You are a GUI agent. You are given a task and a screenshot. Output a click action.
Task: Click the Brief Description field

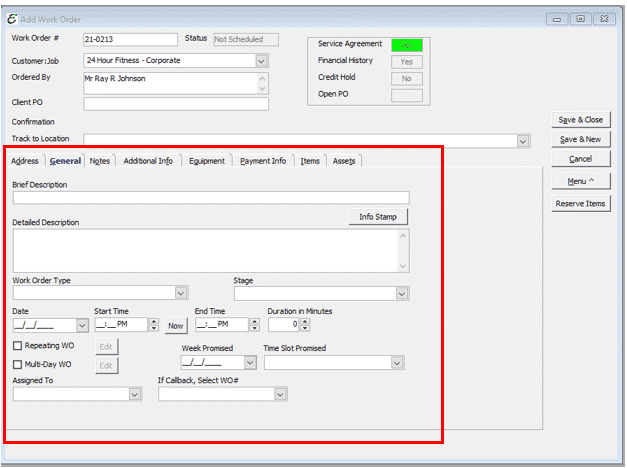(x=211, y=198)
